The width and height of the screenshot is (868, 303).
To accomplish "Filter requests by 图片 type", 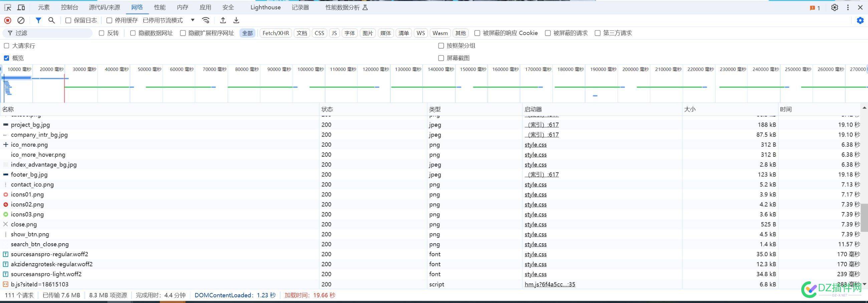I will (x=368, y=33).
